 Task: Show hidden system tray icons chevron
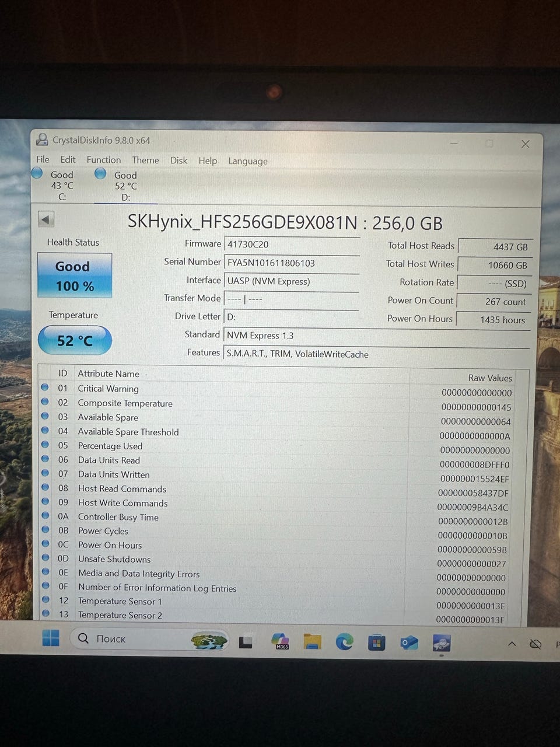[512, 644]
